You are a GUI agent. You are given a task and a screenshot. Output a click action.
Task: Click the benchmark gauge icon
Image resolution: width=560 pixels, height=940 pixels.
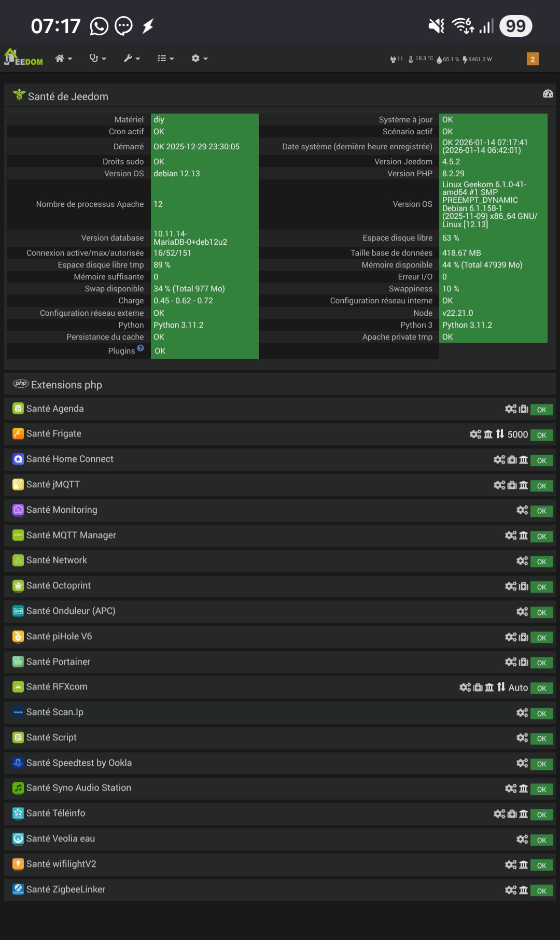click(548, 94)
